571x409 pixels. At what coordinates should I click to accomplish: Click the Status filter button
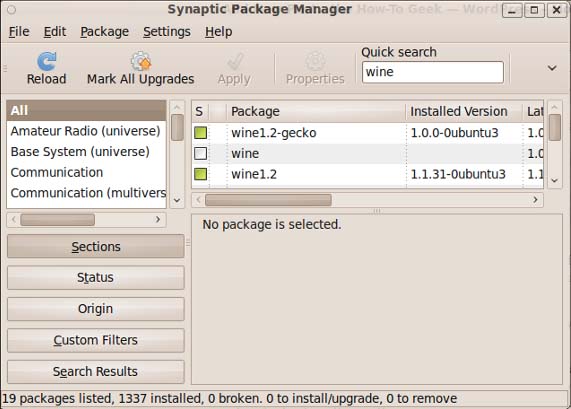point(96,278)
